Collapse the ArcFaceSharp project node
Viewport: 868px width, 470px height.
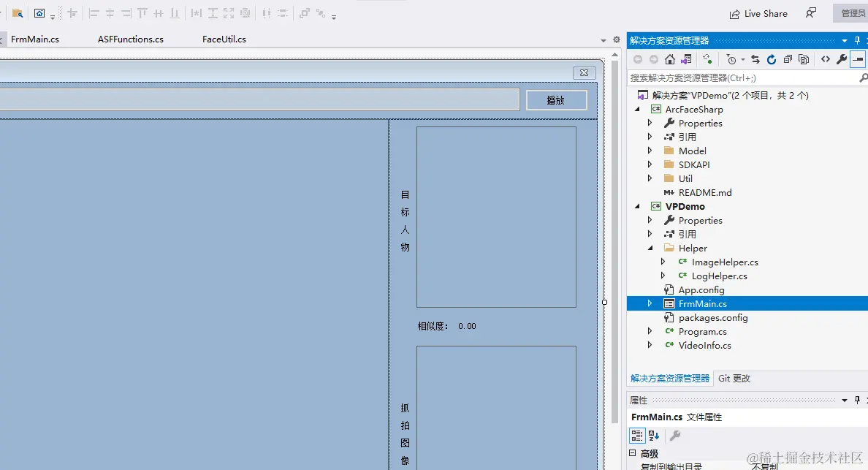pos(638,109)
